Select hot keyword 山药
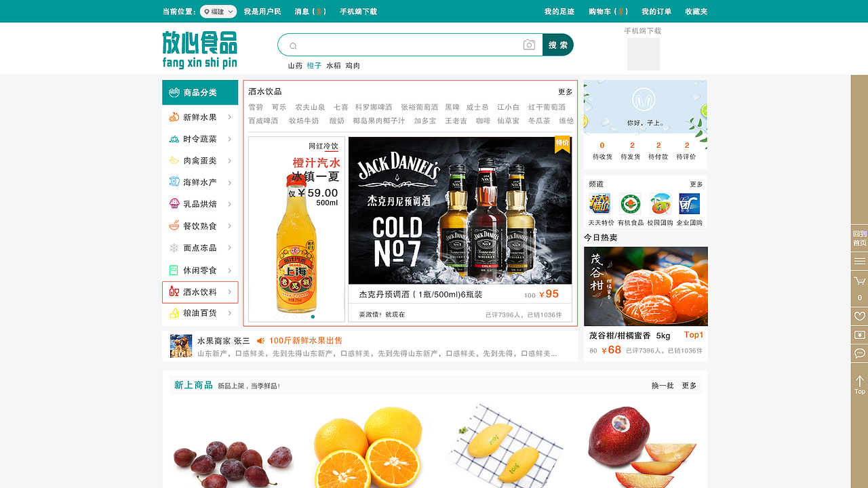868x488 pixels. click(295, 66)
